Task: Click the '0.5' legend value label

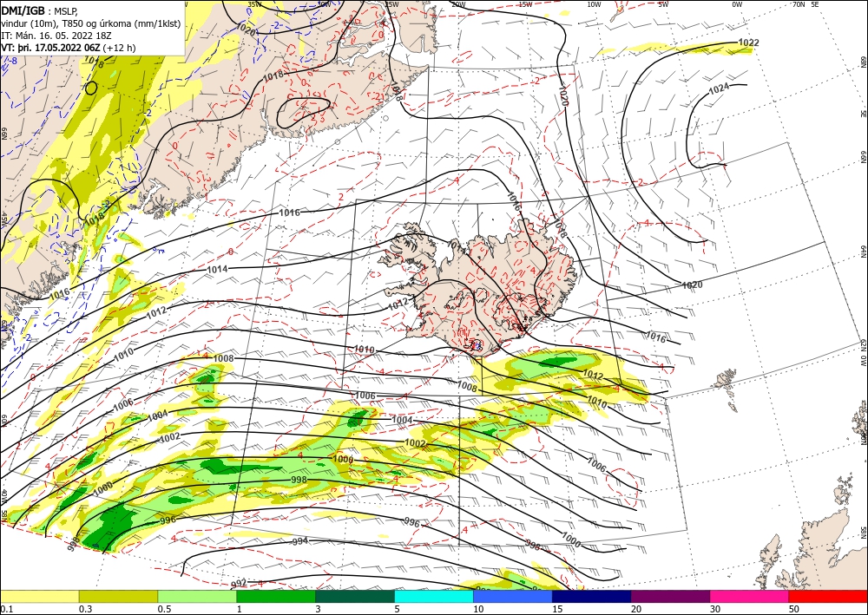Action: 164,609
